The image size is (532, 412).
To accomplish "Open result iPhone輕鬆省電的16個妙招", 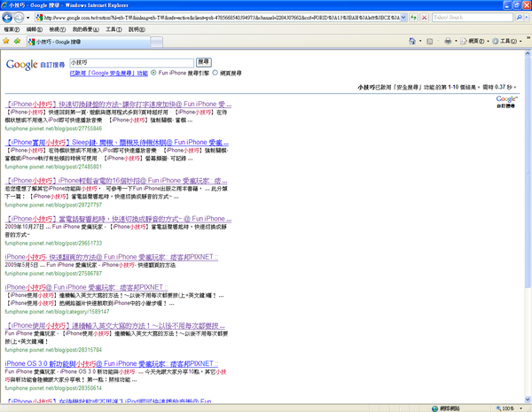I will (116, 181).
